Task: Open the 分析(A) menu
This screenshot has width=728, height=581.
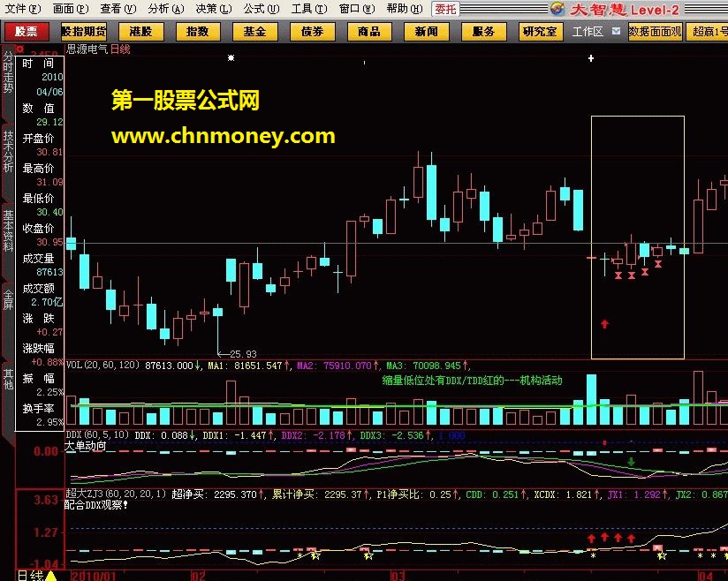Action: click(x=166, y=8)
